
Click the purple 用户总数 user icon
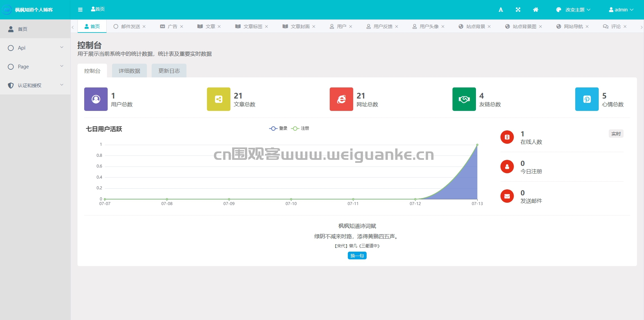tap(96, 99)
